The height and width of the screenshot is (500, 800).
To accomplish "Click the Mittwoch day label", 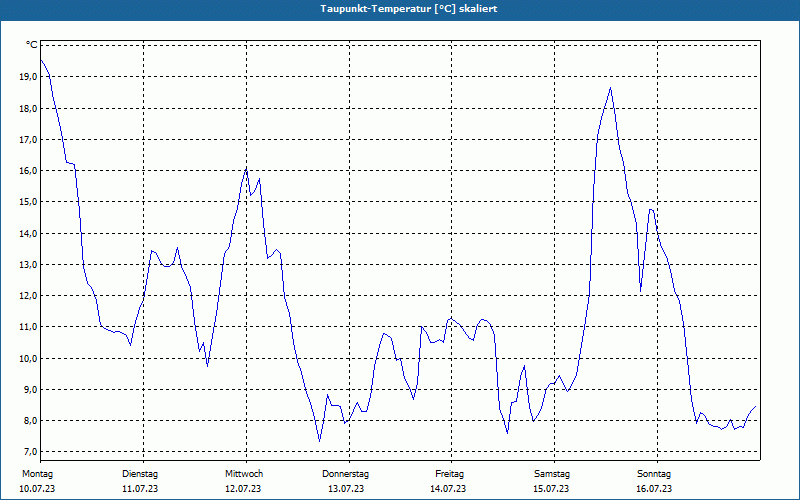I will [x=244, y=474].
